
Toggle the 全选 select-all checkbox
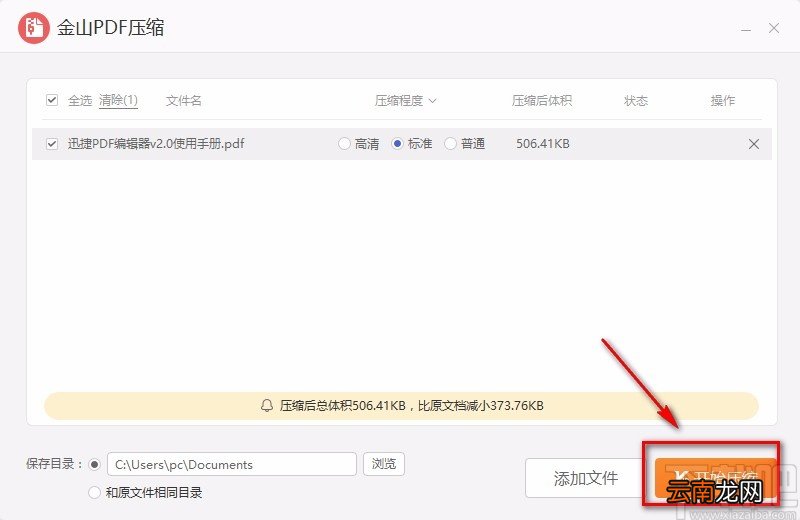coord(52,100)
